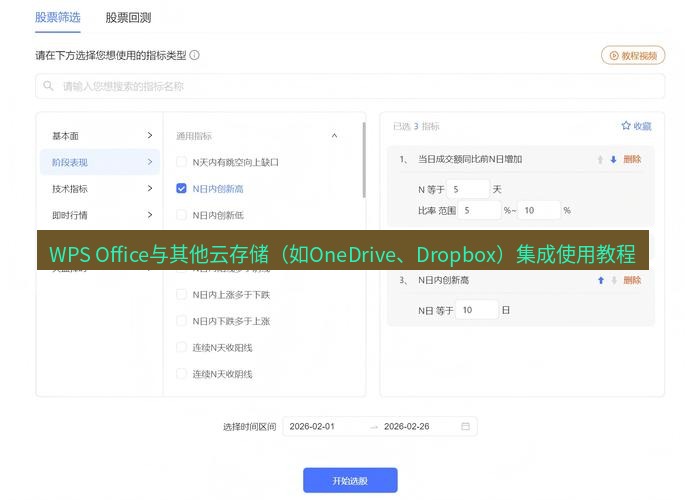Open the date range calendar icon
Screen dimensions: 685x500
[x=466, y=426]
